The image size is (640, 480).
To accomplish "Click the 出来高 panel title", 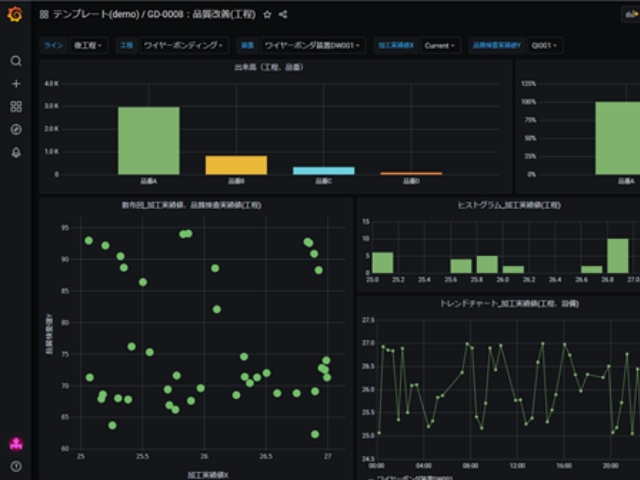I will coord(274,67).
